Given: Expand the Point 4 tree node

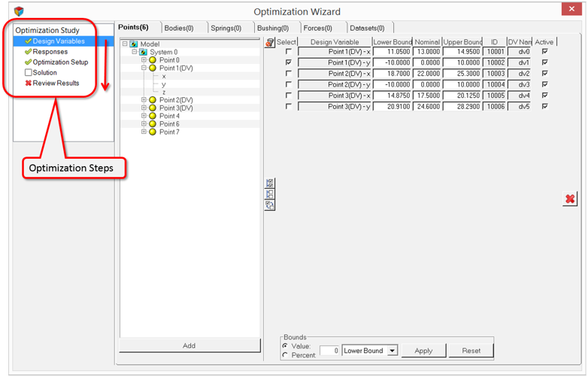Looking at the screenshot, I should click(x=144, y=116).
